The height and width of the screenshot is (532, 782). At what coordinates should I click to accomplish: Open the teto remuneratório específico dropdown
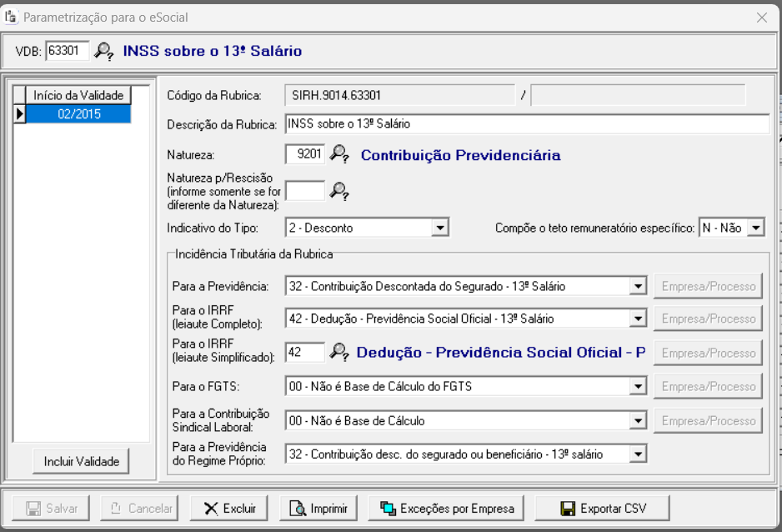(x=755, y=228)
